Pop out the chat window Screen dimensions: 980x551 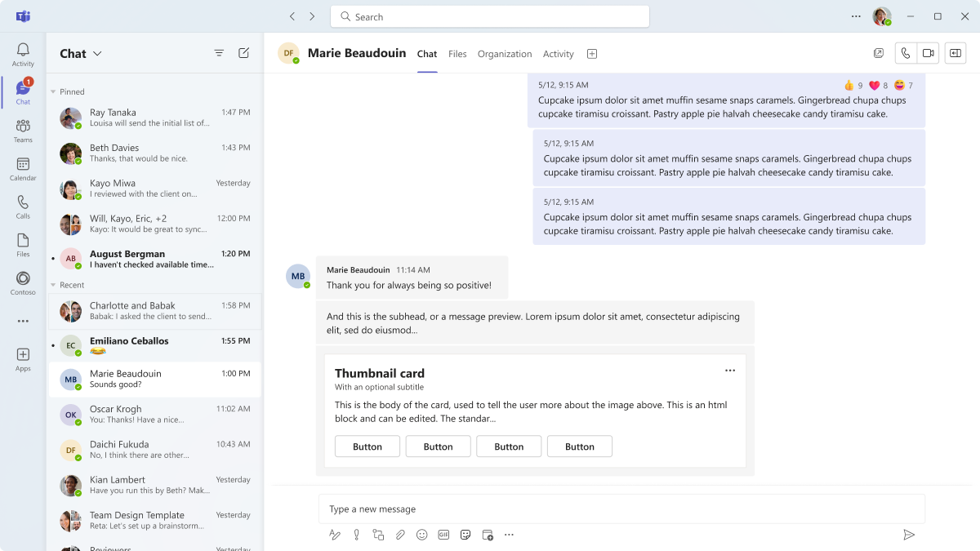coord(878,53)
